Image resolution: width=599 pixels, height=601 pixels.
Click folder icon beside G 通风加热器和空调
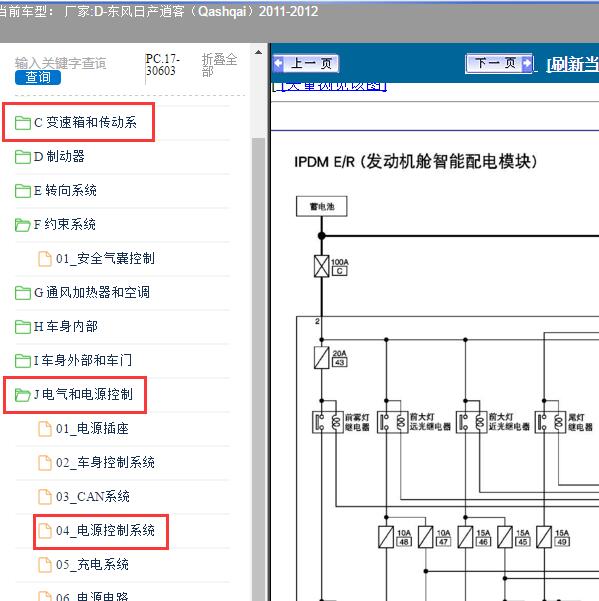23,293
